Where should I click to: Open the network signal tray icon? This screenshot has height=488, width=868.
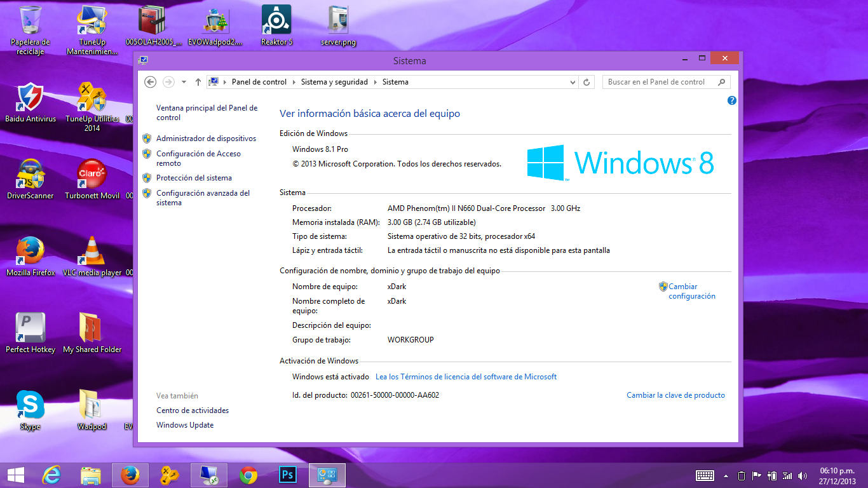[x=787, y=475]
